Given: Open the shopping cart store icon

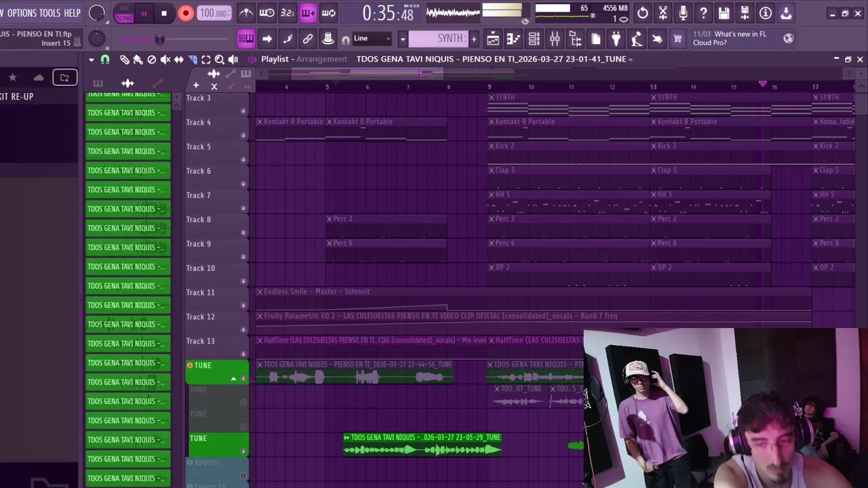Looking at the screenshot, I should pyautogui.click(x=677, y=39).
